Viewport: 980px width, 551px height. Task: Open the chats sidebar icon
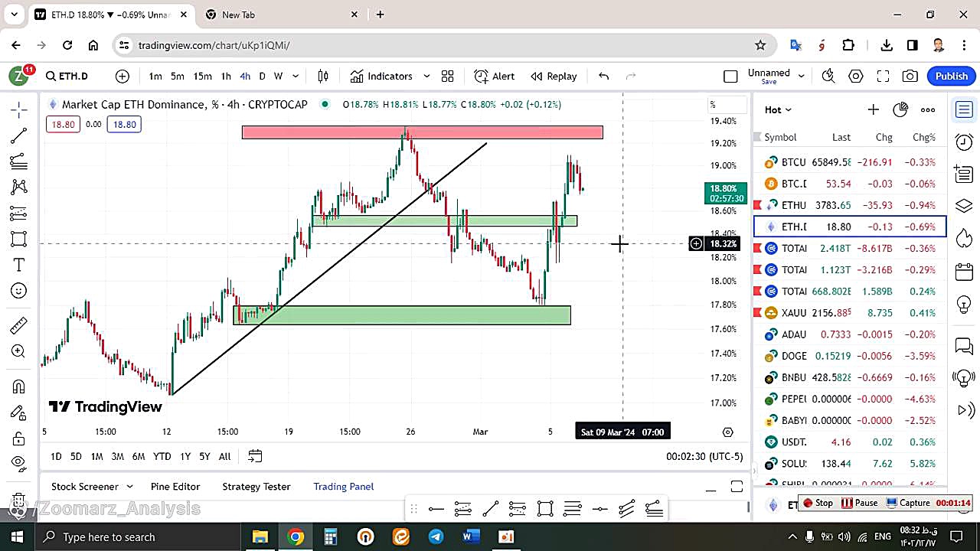point(964,347)
